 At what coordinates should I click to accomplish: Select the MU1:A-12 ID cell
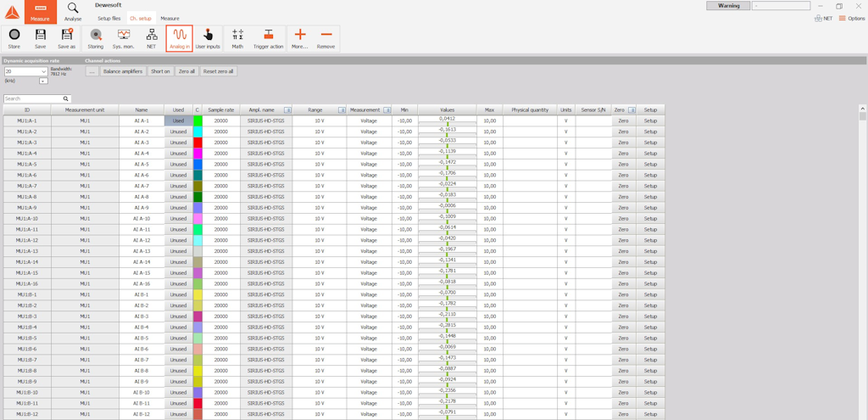(27, 240)
